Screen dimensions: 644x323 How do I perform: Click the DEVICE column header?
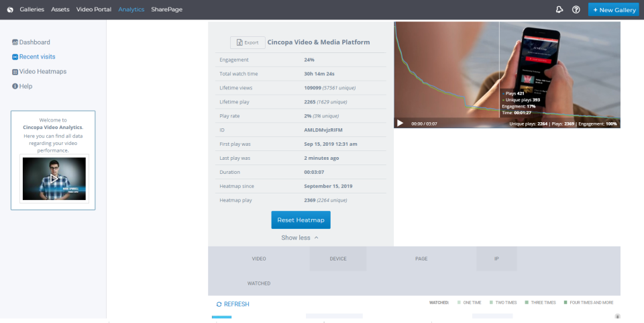click(x=338, y=259)
